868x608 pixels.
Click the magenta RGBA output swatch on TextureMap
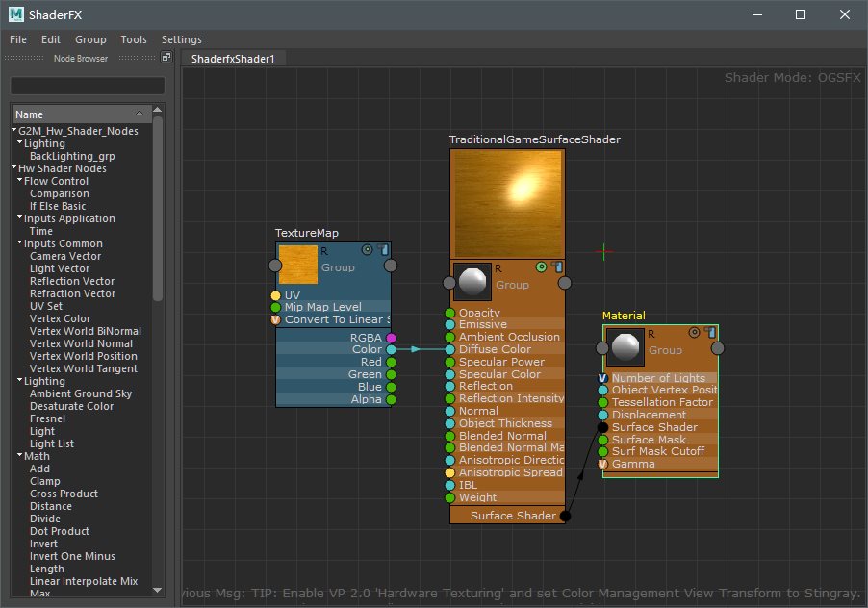point(393,338)
